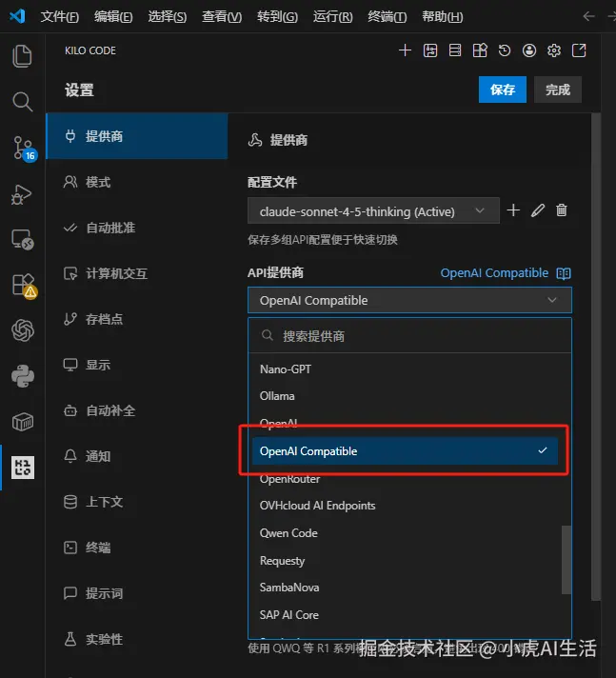Open the Run and Debug view
616x678 pixels.
tap(22, 194)
